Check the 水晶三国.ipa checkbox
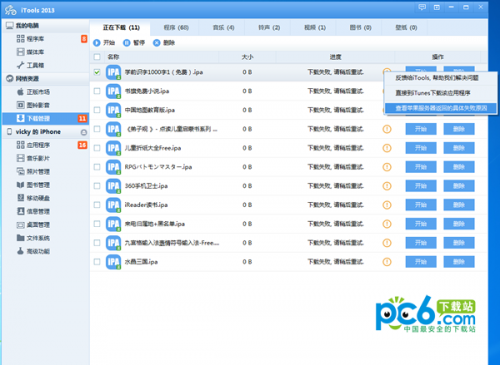Screen dimensions: 500x365 97,262
